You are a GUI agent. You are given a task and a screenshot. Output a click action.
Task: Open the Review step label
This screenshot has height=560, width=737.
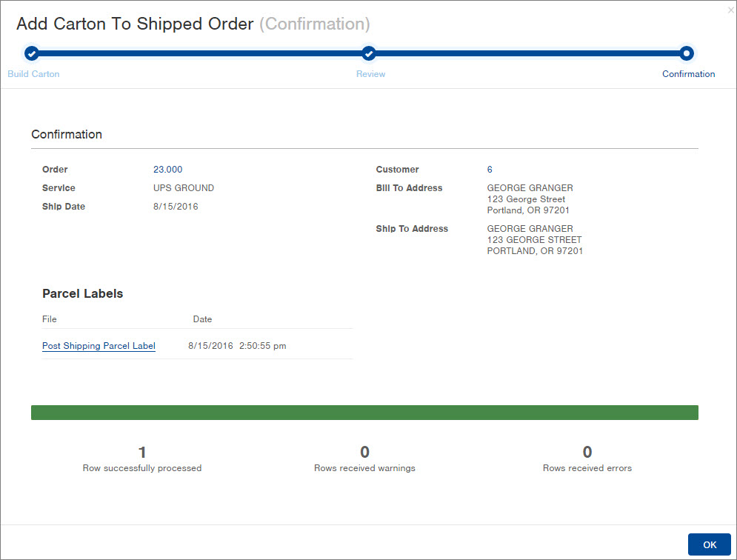tap(370, 74)
